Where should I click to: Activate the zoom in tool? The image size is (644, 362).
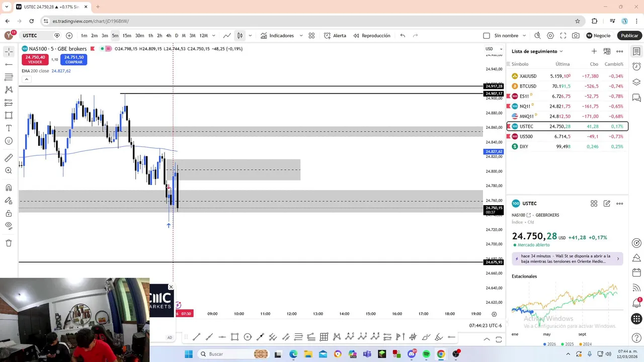[x=9, y=171]
